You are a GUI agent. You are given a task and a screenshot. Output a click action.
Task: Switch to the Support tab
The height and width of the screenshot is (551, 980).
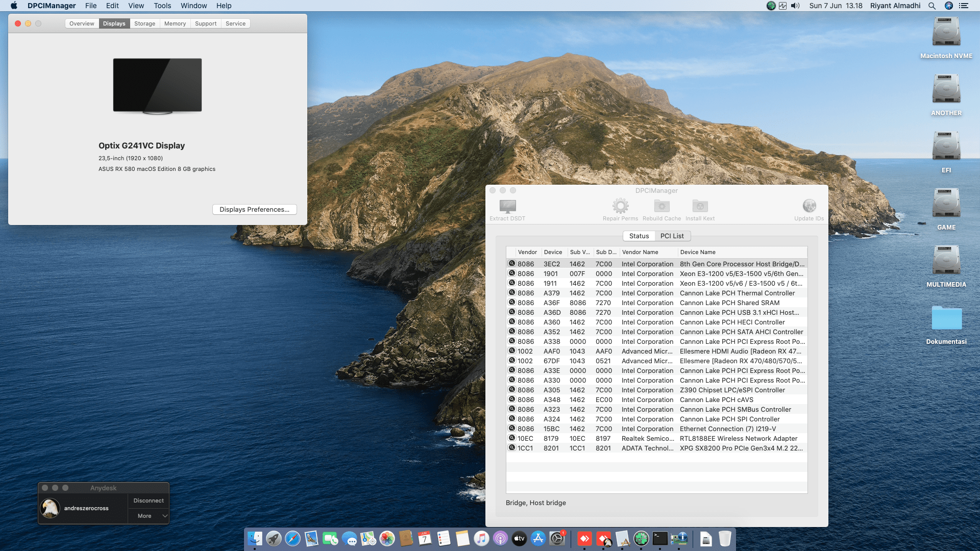[x=206, y=23]
